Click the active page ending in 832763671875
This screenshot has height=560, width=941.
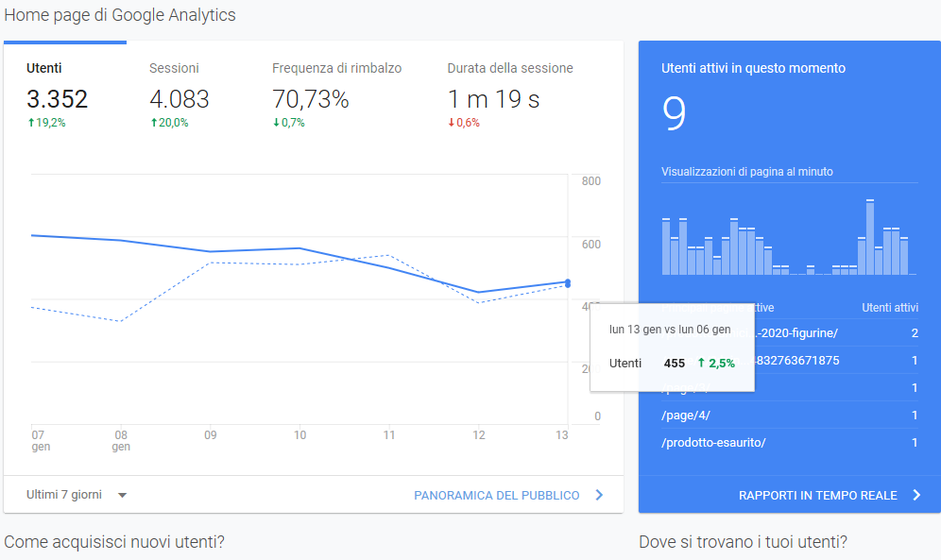coord(790,361)
